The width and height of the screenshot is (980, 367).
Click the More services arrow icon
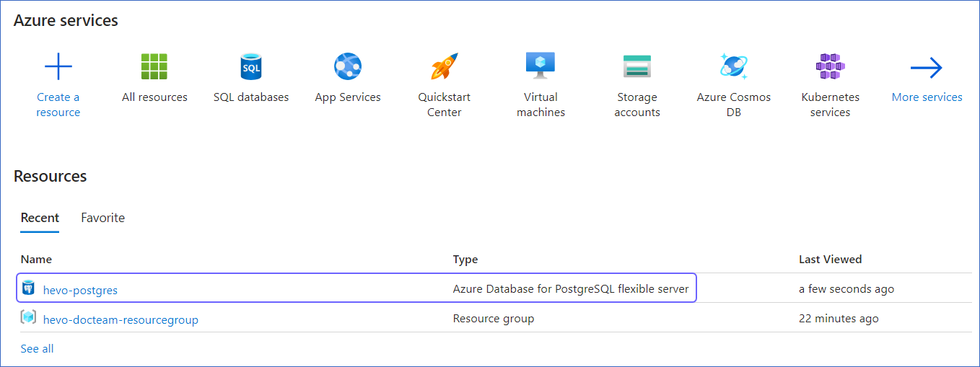tap(927, 68)
